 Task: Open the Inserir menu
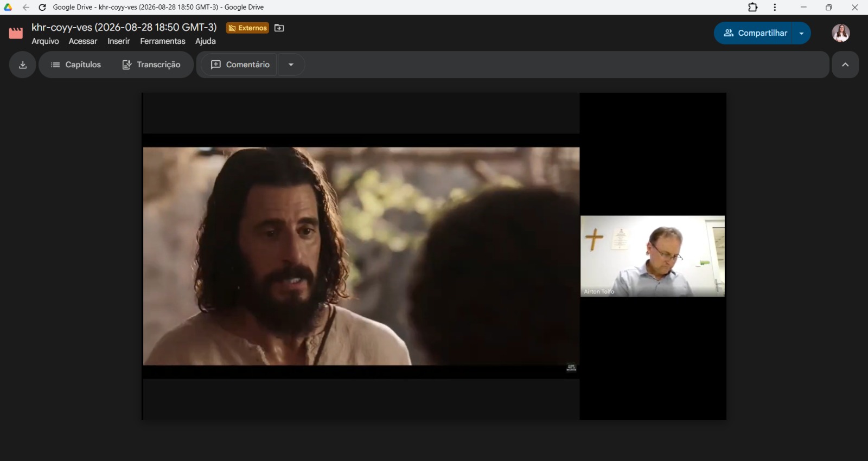point(119,41)
